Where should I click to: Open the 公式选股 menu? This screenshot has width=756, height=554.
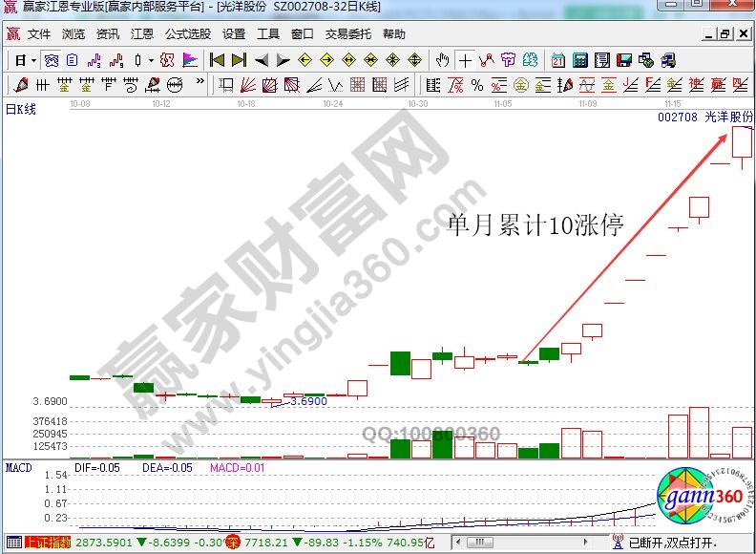point(187,33)
